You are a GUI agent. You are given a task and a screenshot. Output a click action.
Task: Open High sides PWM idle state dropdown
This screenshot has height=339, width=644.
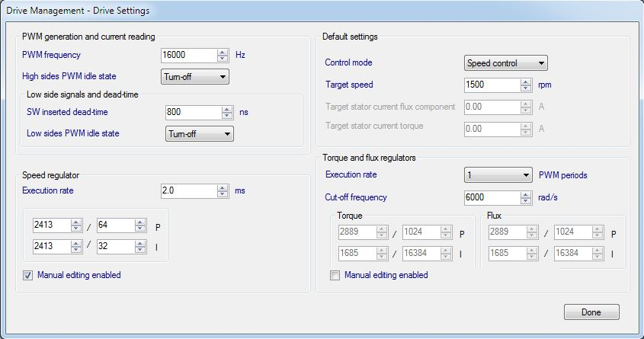pyautogui.click(x=194, y=77)
